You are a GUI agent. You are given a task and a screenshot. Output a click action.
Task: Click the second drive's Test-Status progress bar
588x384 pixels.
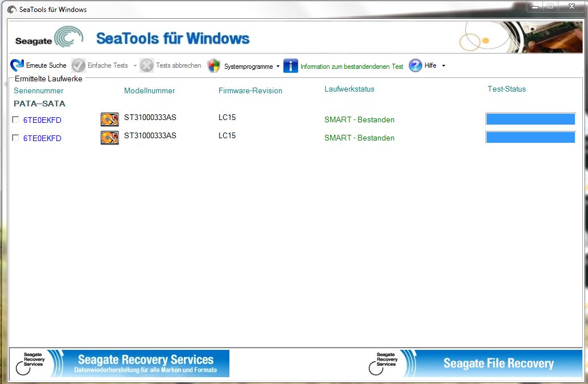[531, 138]
